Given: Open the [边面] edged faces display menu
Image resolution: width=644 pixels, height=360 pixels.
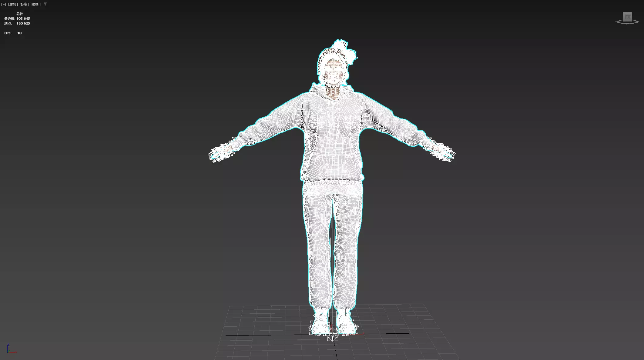Looking at the screenshot, I should point(35,4).
